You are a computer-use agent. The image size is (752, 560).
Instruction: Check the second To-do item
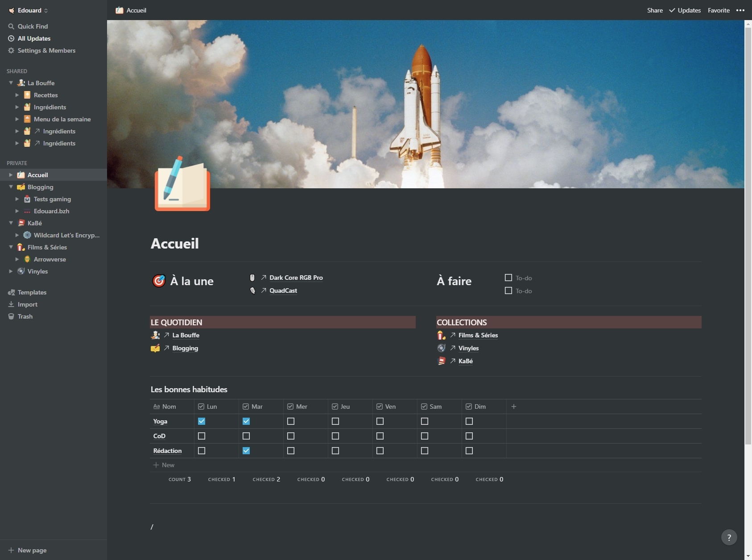508,290
